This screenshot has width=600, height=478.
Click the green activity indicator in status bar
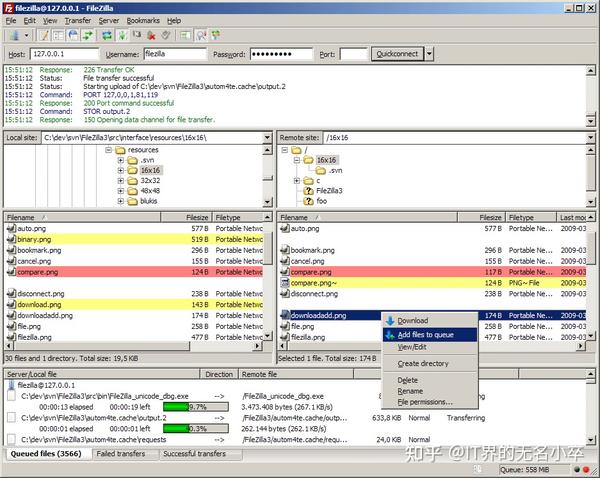coord(577,469)
